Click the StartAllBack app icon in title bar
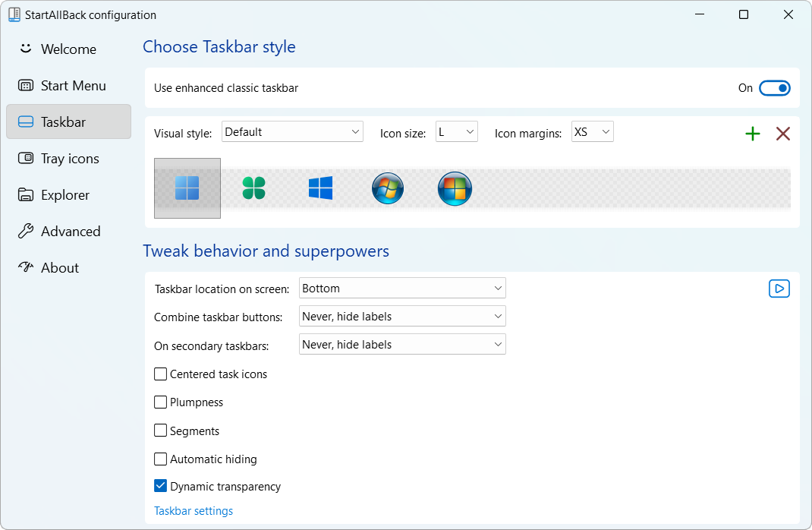The width and height of the screenshot is (812, 530). click(x=14, y=14)
